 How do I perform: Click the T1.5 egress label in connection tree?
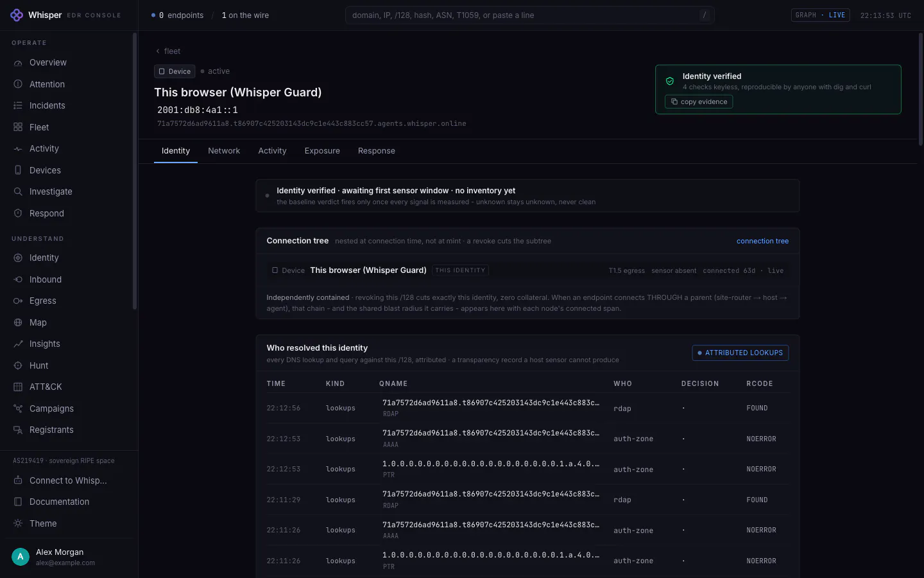[627, 271]
